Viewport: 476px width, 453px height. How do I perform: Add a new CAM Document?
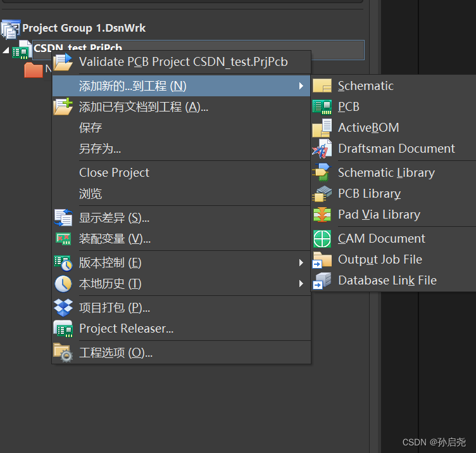tap(394, 238)
